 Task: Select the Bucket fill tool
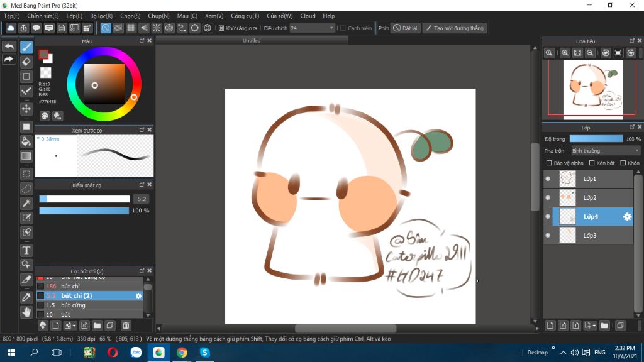point(26,141)
